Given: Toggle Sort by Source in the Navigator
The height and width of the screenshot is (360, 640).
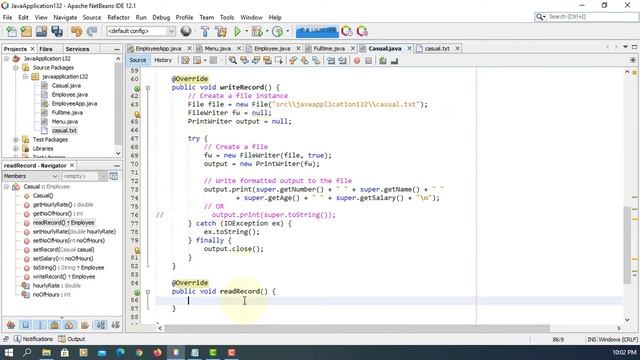Looking at the screenshot, I should [116, 325].
